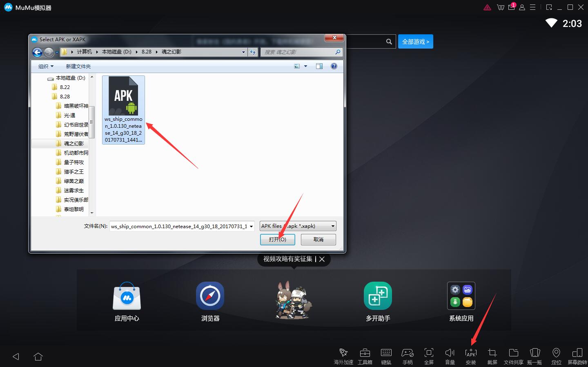588x367 pixels.
Task: Launch 应用中心 app center
Action: [127, 302]
